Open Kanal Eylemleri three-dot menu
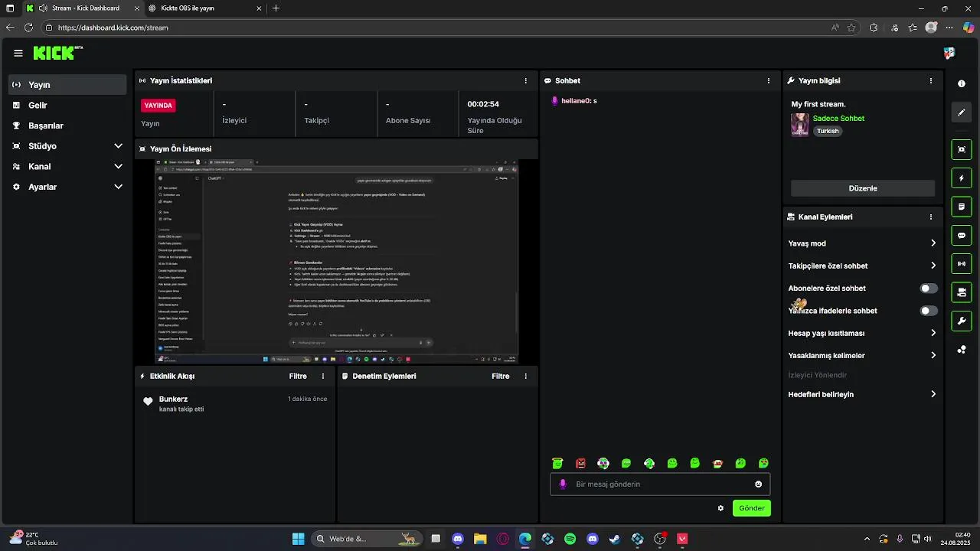This screenshot has width=980, height=551. [931, 217]
